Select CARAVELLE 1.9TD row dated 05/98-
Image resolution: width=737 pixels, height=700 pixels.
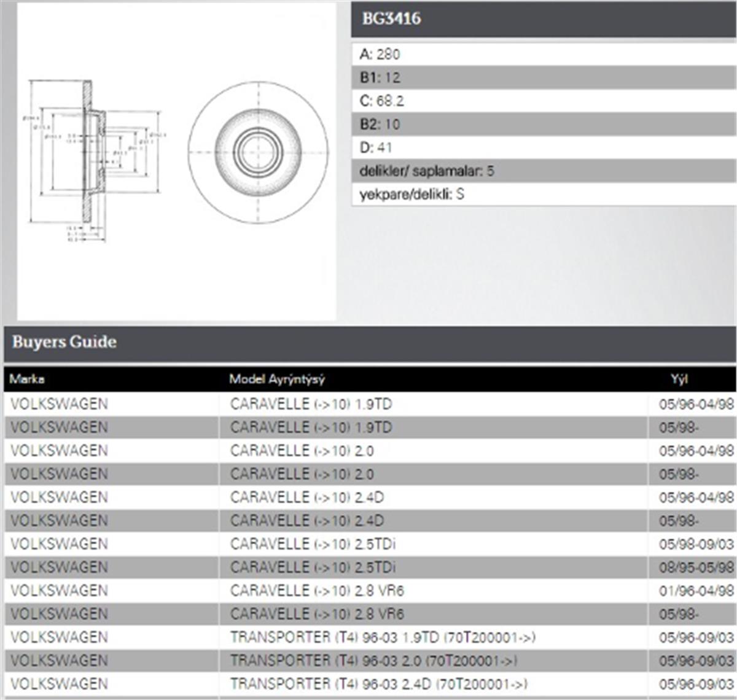click(x=370, y=427)
